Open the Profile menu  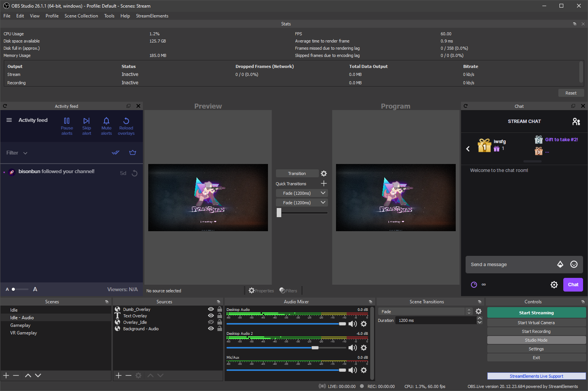pyautogui.click(x=52, y=16)
